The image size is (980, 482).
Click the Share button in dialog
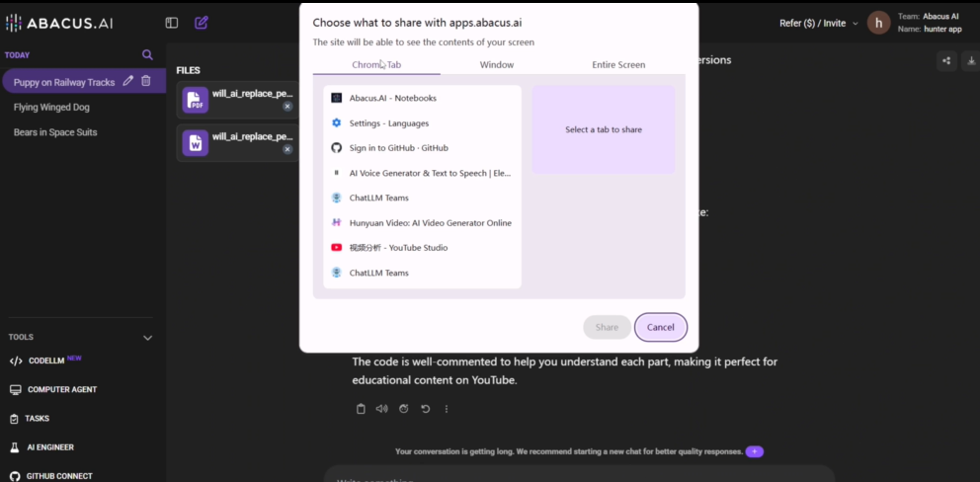(x=607, y=328)
